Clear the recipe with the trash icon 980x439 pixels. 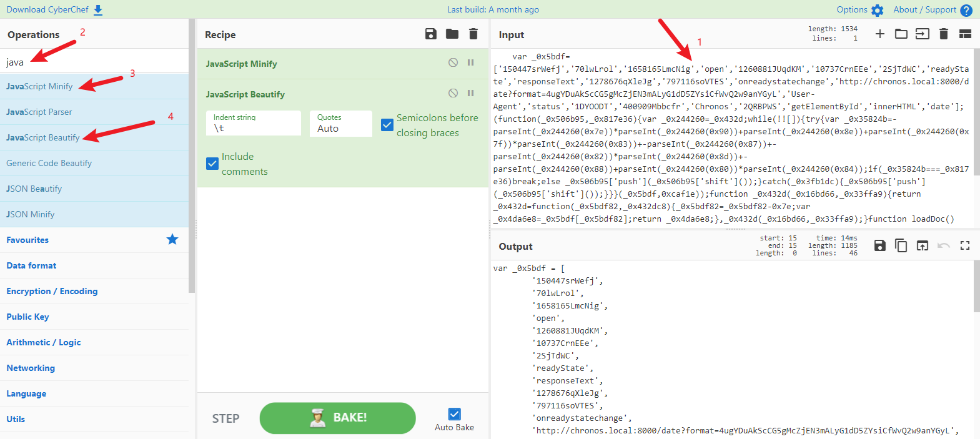[x=473, y=34]
